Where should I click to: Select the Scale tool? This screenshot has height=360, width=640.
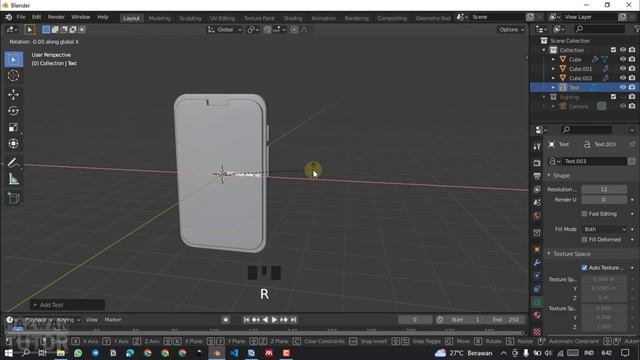pos(13,127)
